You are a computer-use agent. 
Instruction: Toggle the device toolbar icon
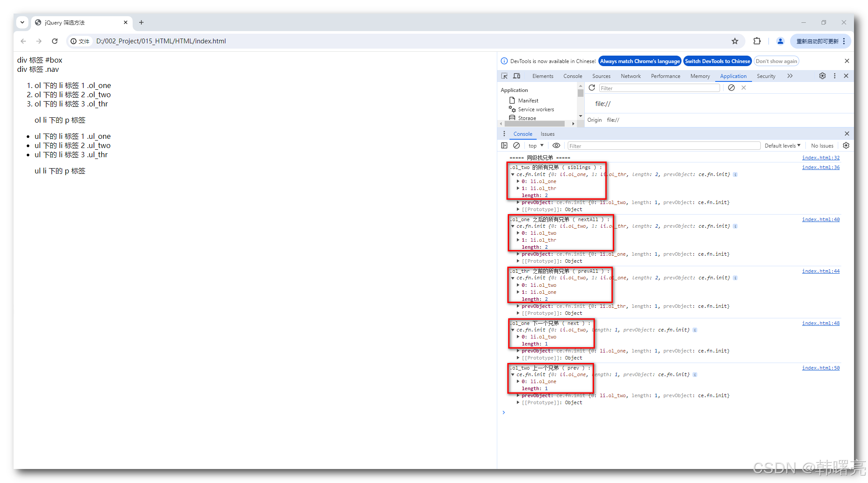517,76
